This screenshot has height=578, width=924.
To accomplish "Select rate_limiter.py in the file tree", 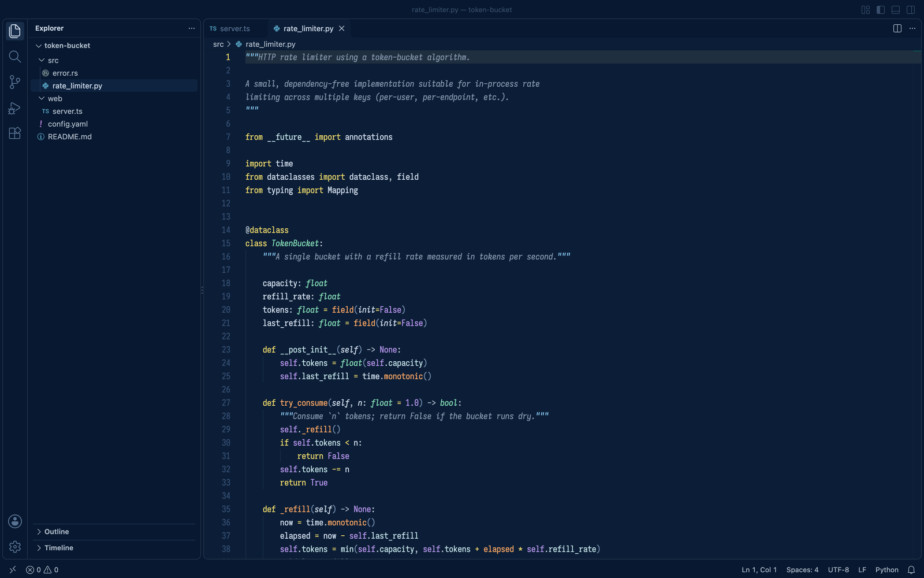I will [114, 86].
